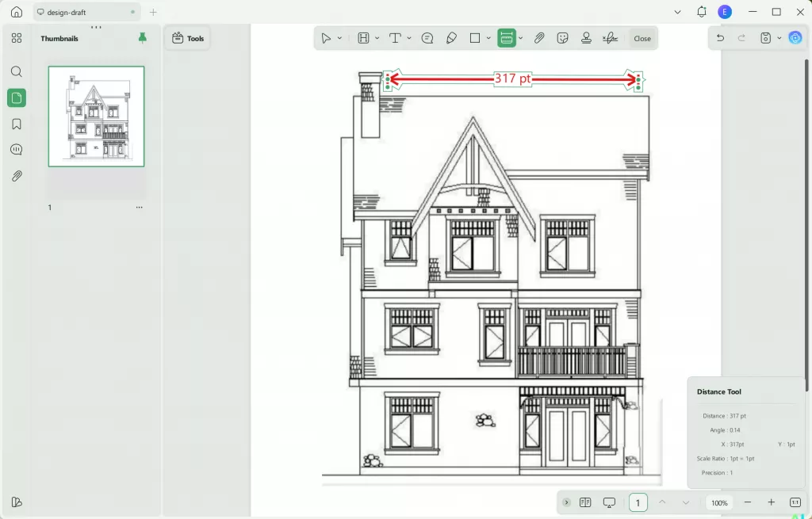Toggle the distance measure tool
Image resolution: width=812 pixels, height=519 pixels.
(x=506, y=38)
